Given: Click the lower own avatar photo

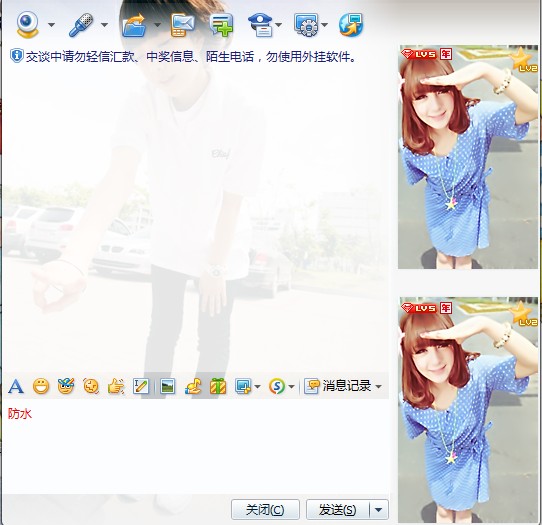Looking at the screenshot, I should coord(468,410).
